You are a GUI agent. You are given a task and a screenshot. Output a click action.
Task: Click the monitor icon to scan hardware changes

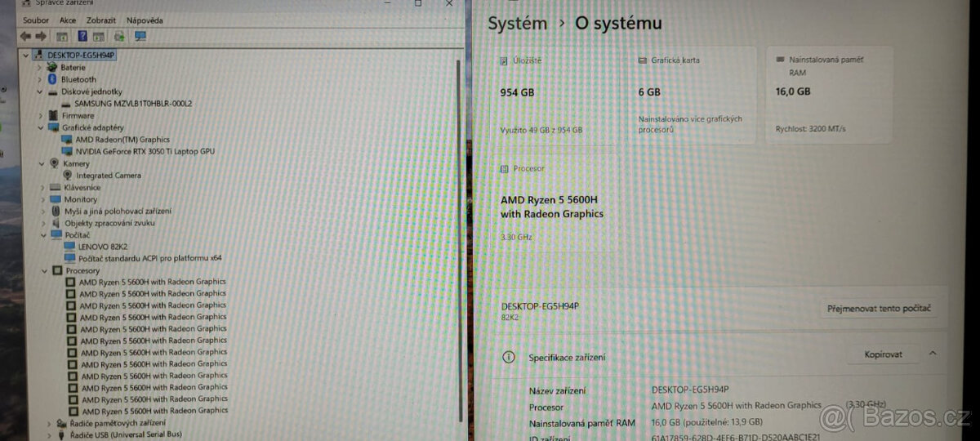140,36
